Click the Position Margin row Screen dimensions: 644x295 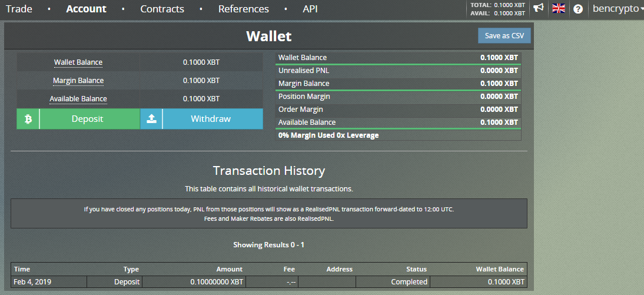[398, 97]
